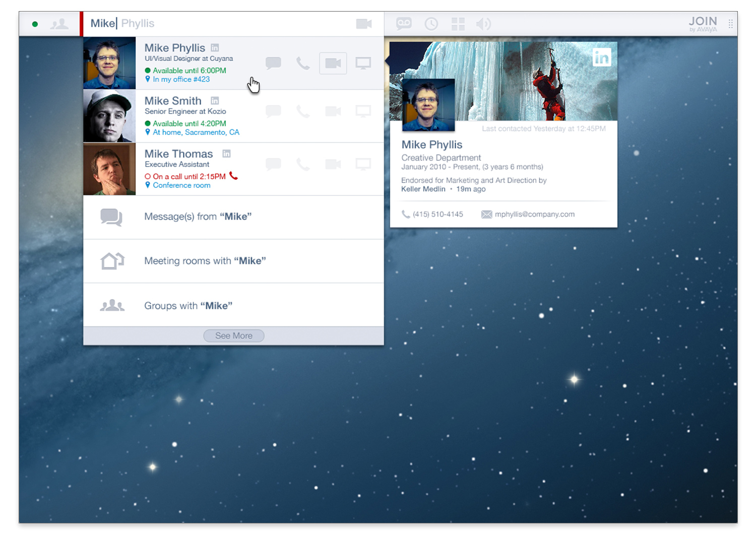Viewport: 756px width, 539px height.
Task: Open Message(s) from "Mike"
Action: [x=233, y=217]
